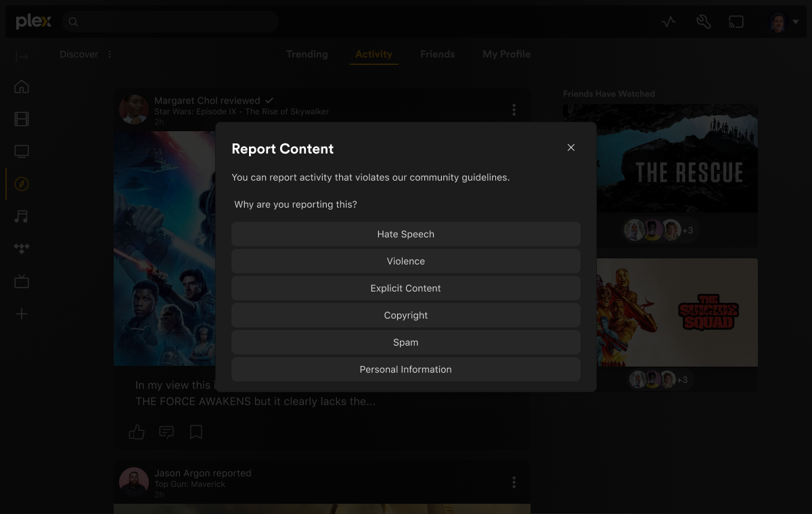Open settings wrench icon
The height and width of the screenshot is (514, 812).
[703, 22]
